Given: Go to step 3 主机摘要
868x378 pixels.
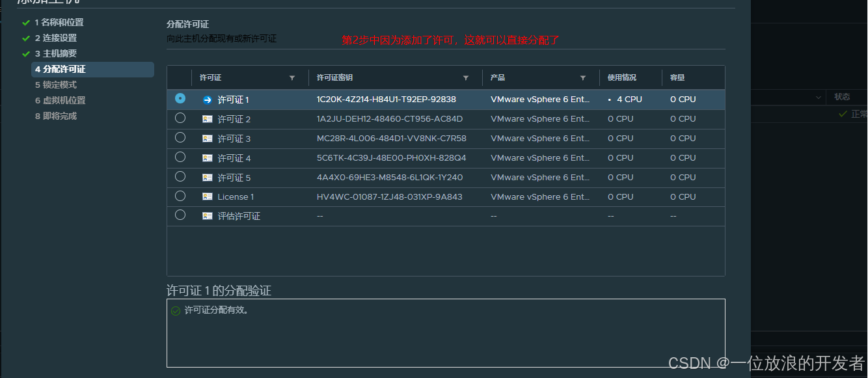Looking at the screenshot, I should 56,53.
